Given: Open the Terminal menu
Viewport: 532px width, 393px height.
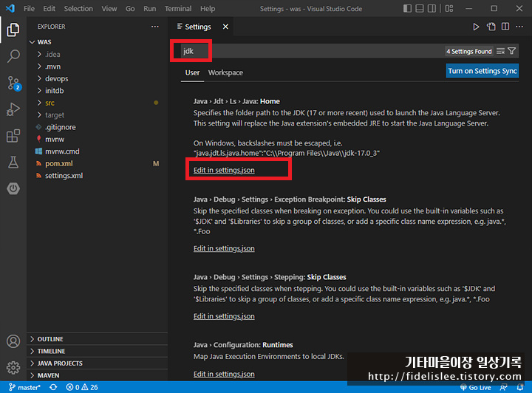Looking at the screenshot, I should [x=178, y=8].
